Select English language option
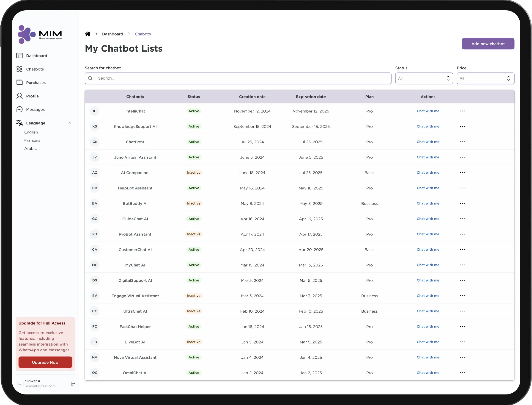The image size is (532, 405). click(x=31, y=132)
